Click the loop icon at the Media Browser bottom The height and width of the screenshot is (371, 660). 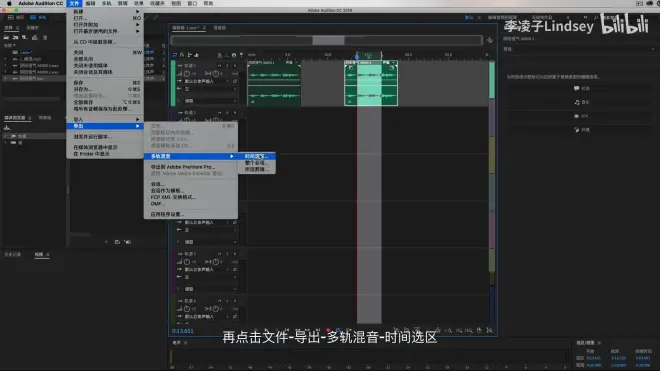click(117, 242)
